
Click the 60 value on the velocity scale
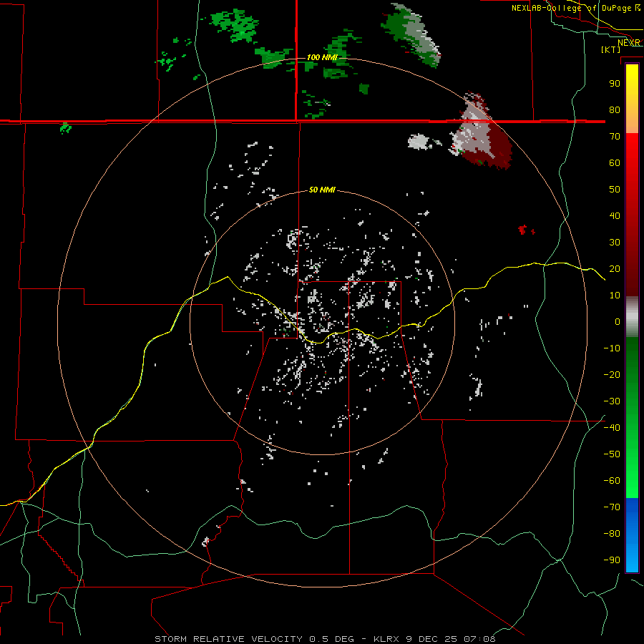point(615,162)
